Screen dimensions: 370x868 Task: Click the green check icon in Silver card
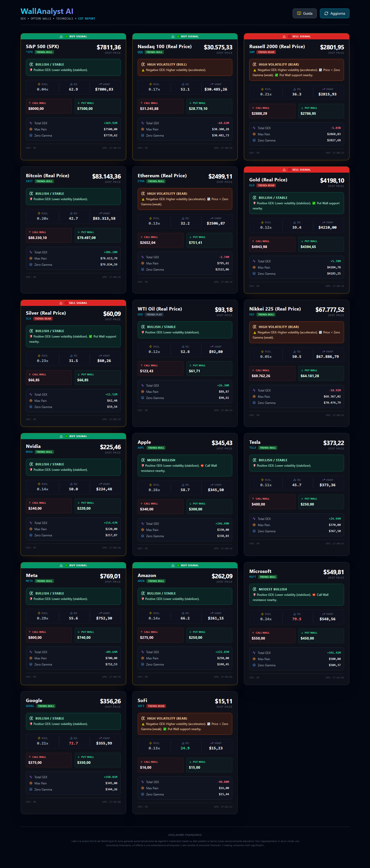(90, 336)
